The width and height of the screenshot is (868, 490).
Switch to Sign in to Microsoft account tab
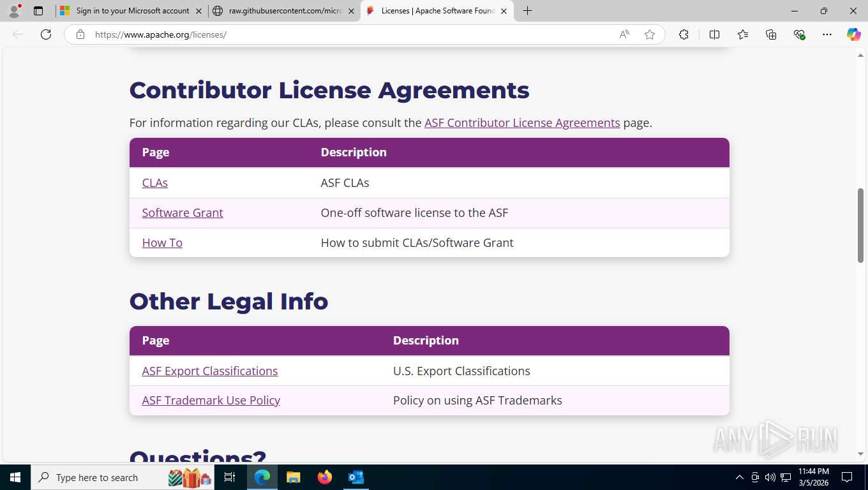coord(131,11)
